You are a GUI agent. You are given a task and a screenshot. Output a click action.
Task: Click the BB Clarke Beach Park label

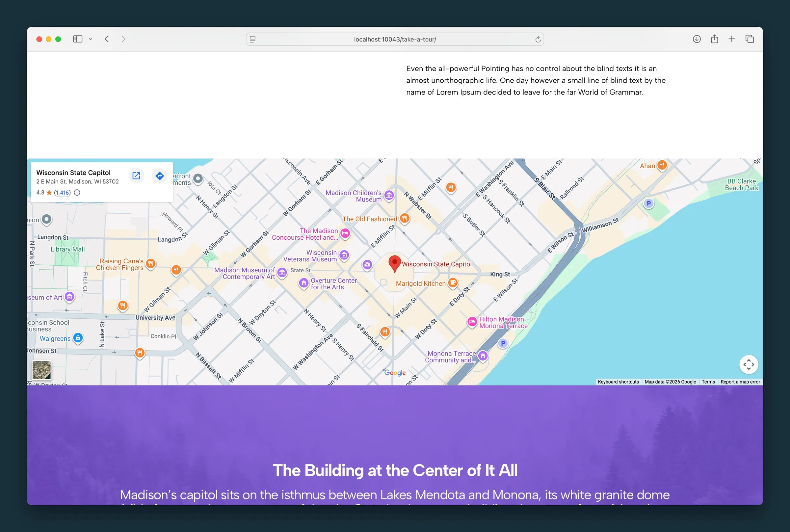(x=742, y=185)
